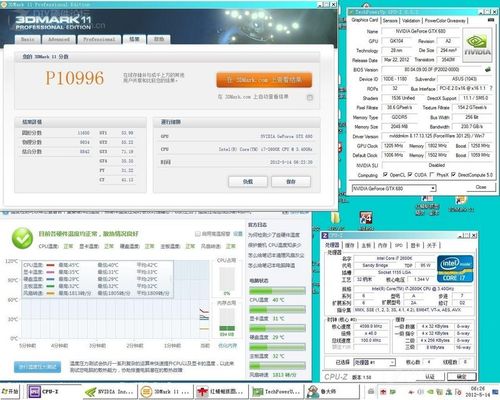The height and width of the screenshot is (400, 500).
Task: Select the results tab in 3DMark 11
Action: pos(134,39)
